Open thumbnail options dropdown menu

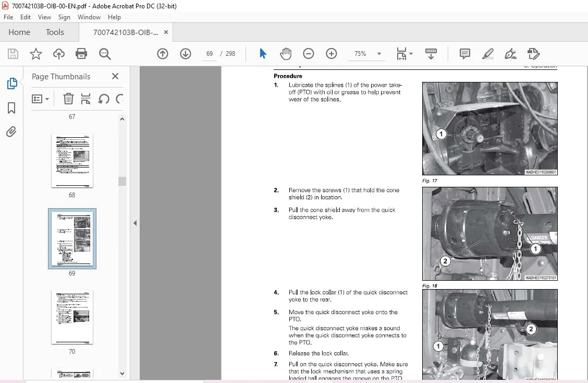click(x=40, y=99)
